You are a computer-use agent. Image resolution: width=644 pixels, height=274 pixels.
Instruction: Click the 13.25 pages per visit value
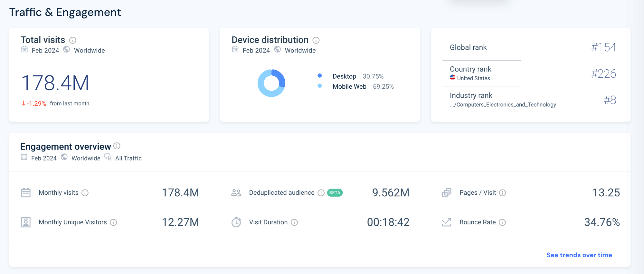(x=606, y=193)
